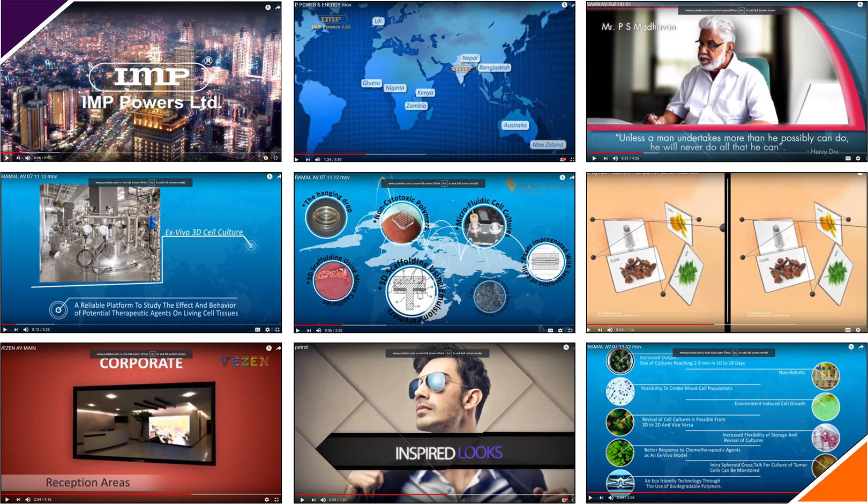Image resolution: width=868 pixels, height=504 pixels.
Task: Share the VEZEN AV MAIN video
Action: click(278, 348)
